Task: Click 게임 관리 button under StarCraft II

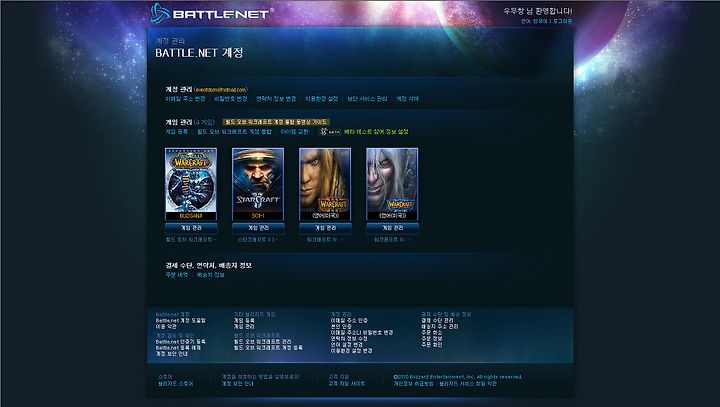Action: (x=258, y=228)
